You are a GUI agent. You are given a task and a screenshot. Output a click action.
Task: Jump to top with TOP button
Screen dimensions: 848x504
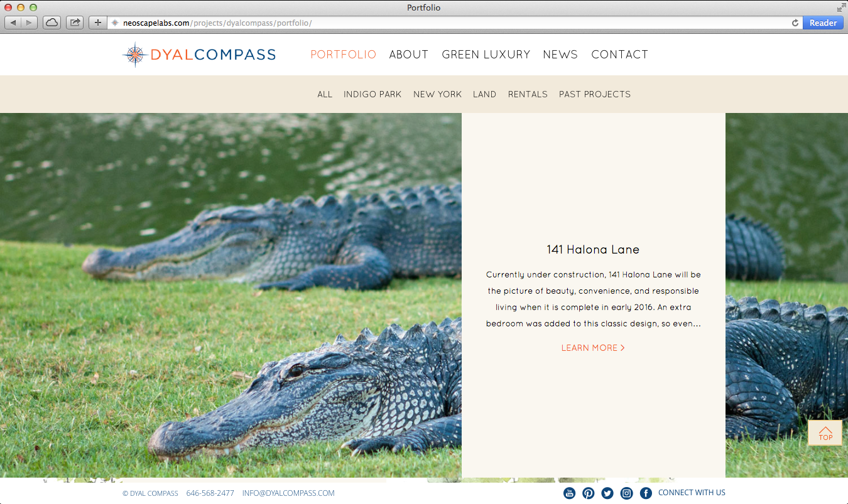point(825,432)
